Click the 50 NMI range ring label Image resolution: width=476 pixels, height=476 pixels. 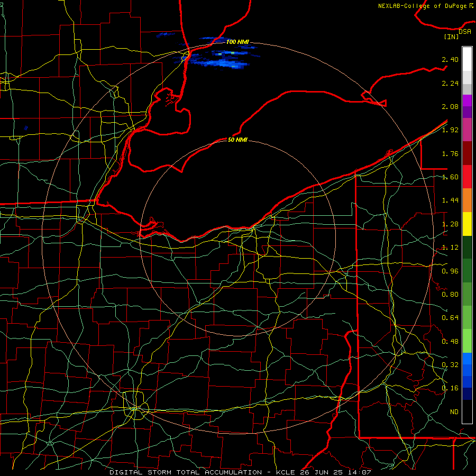[x=237, y=140]
